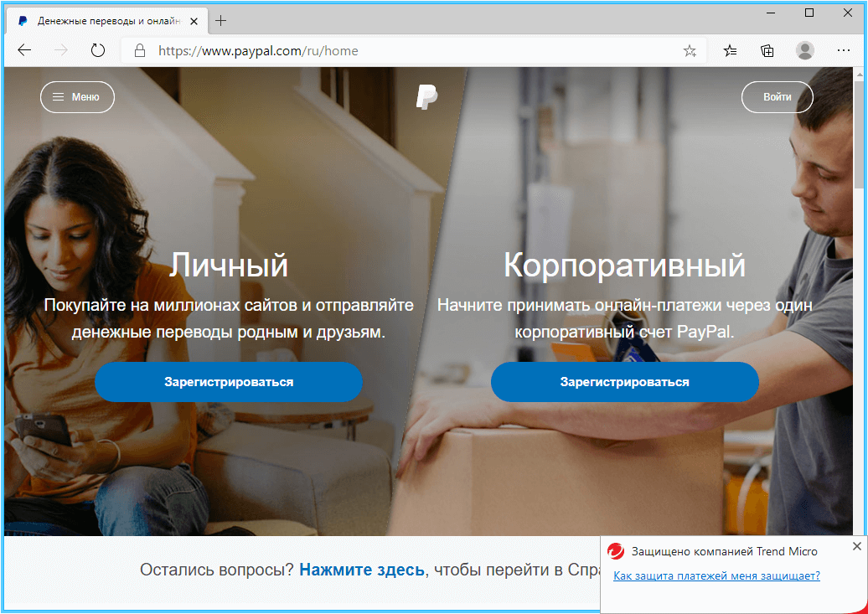Register a Личный account

tap(229, 382)
